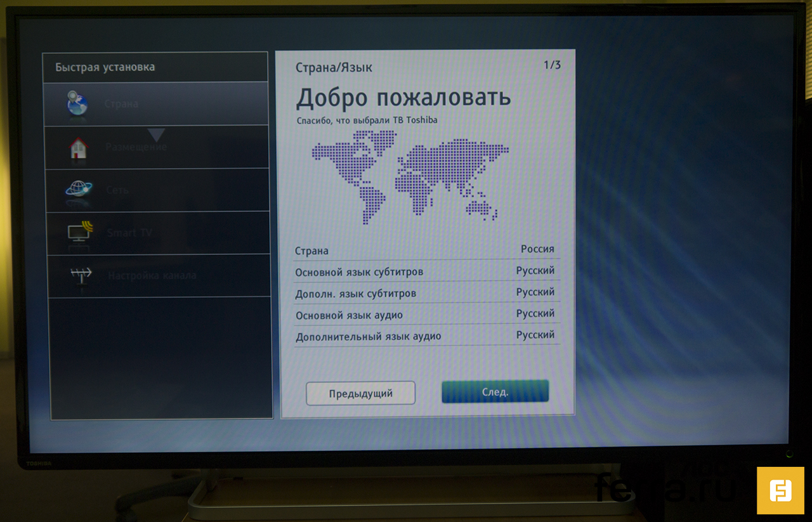The height and width of the screenshot is (522, 812).
Task: Click the dotted world map image
Action: [x=410, y=177]
